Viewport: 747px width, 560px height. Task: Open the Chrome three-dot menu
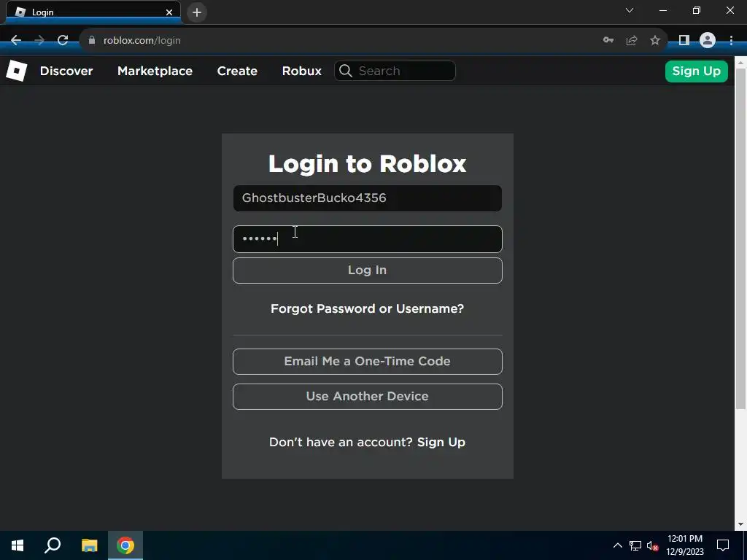pyautogui.click(x=731, y=41)
